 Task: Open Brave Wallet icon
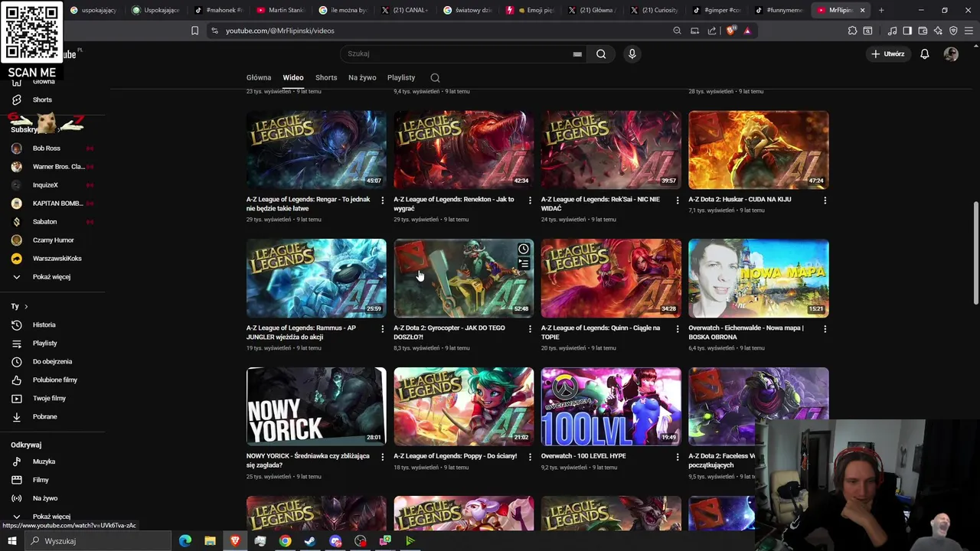point(923,31)
